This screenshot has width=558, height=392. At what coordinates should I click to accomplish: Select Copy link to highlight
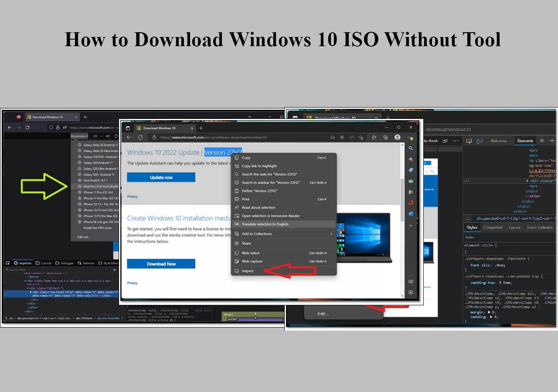(x=284, y=166)
